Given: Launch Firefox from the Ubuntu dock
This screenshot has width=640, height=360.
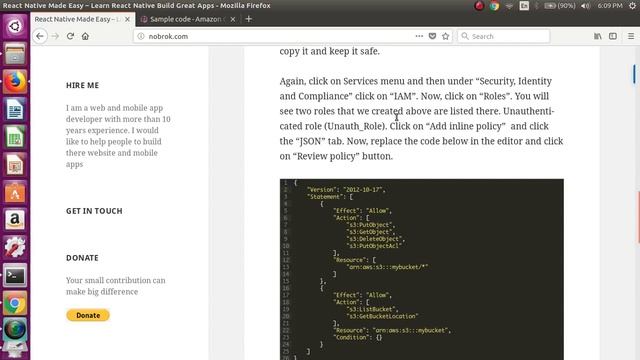Looking at the screenshot, I should [15, 82].
